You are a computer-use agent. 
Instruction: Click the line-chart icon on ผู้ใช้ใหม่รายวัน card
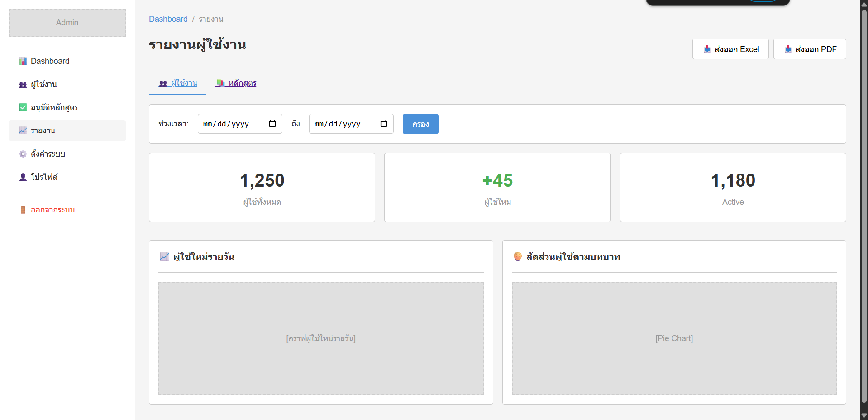tap(164, 256)
